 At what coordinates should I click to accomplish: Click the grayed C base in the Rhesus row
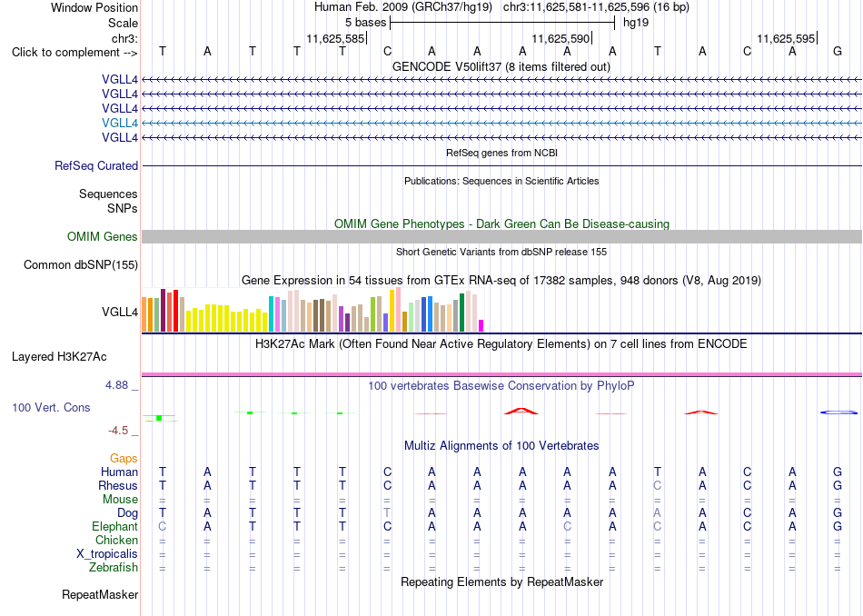tap(657, 485)
